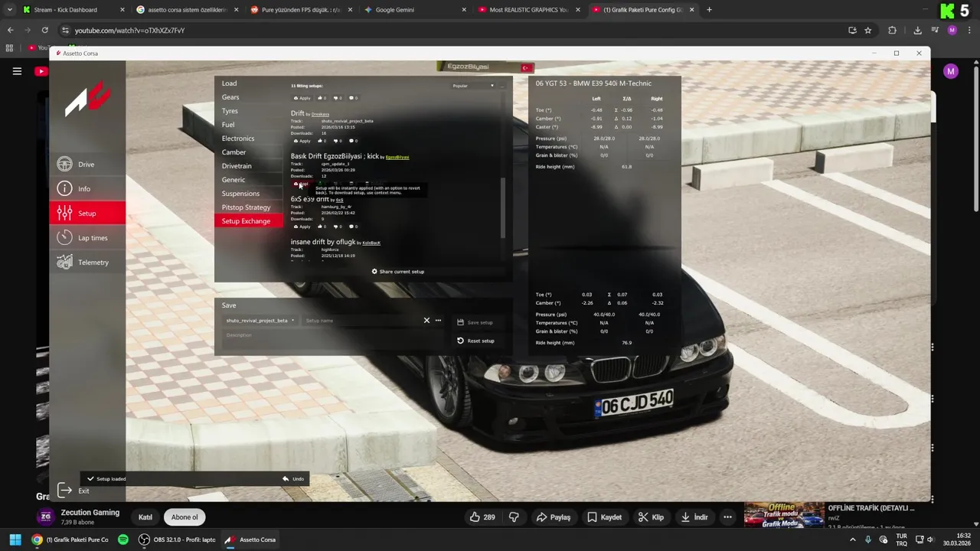Give thumbs down to the Drift setup
This screenshot has height=551, width=980.
click(338, 141)
